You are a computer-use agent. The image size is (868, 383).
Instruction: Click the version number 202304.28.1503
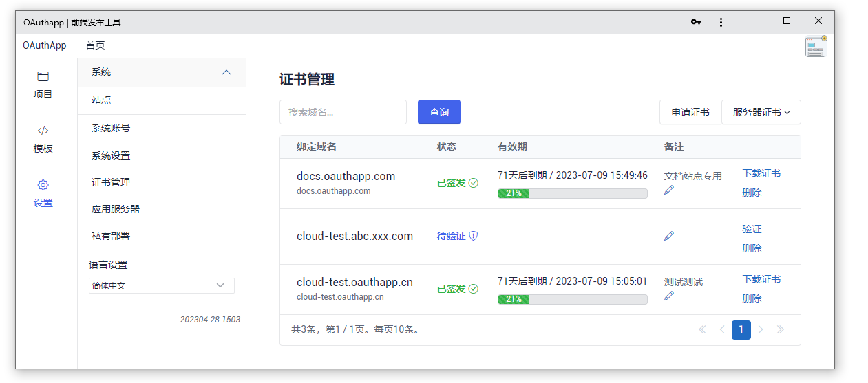pos(210,320)
